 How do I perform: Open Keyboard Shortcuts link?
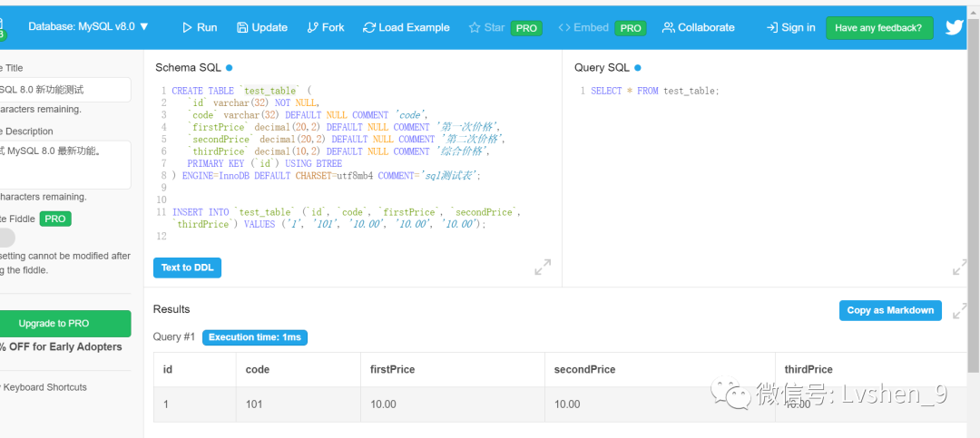coord(44,387)
